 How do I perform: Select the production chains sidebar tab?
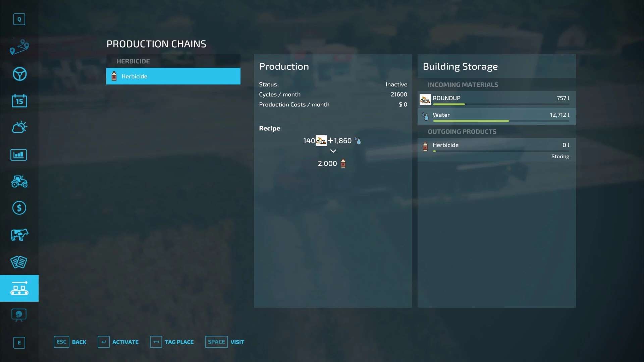(x=19, y=288)
